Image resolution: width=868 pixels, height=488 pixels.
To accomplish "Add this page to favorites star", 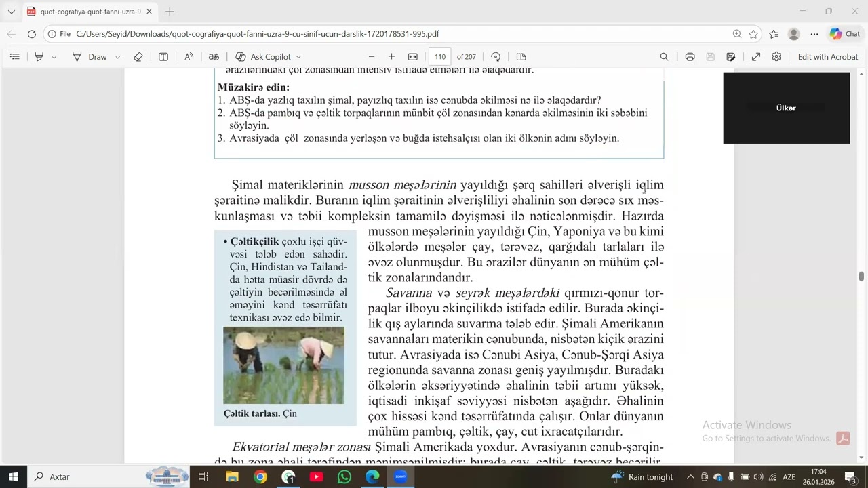I will pyautogui.click(x=753, y=34).
